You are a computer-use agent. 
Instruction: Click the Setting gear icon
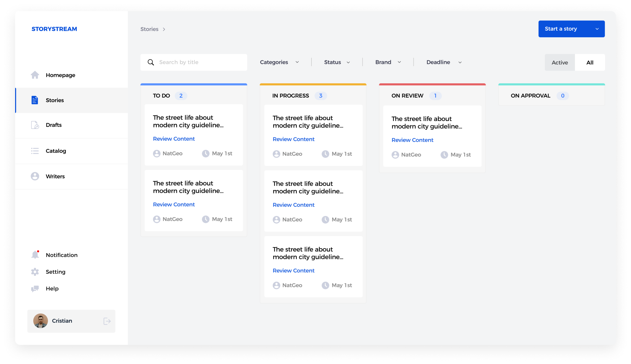click(35, 272)
